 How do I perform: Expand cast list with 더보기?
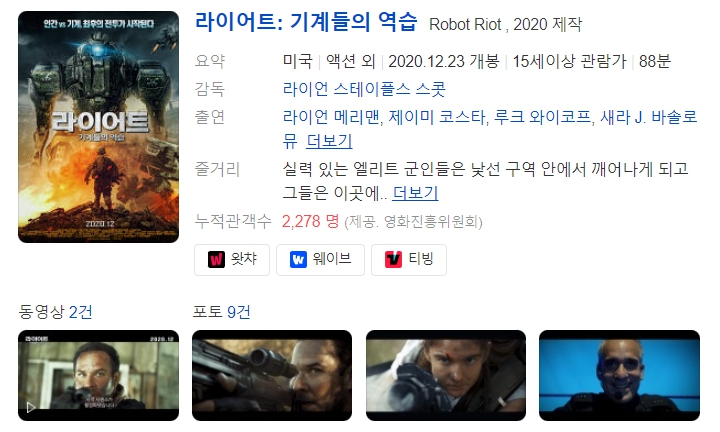coord(329,141)
